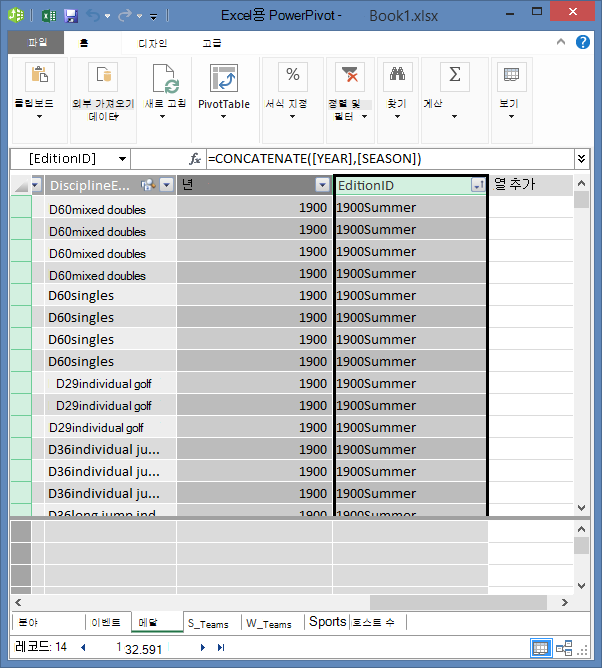Open the View group icon

(x=512, y=77)
